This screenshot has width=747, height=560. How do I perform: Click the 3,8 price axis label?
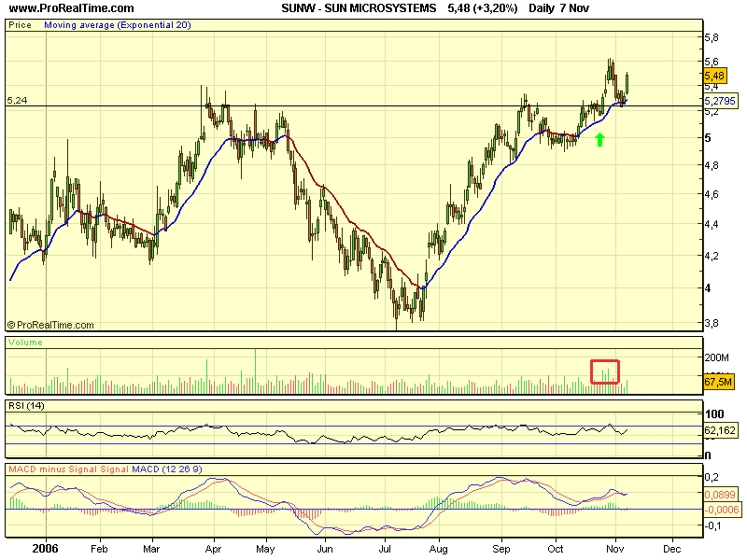pyautogui.click(x=712, y=323)
